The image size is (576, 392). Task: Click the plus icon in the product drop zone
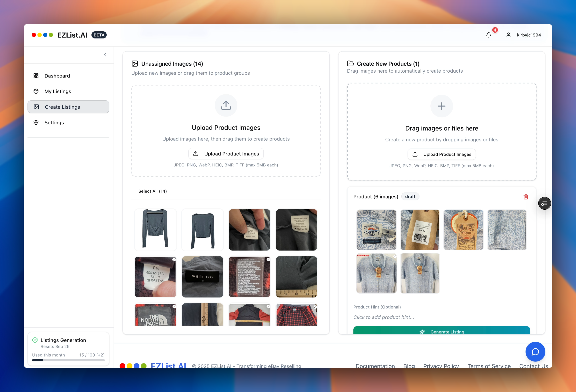(441, 106)
